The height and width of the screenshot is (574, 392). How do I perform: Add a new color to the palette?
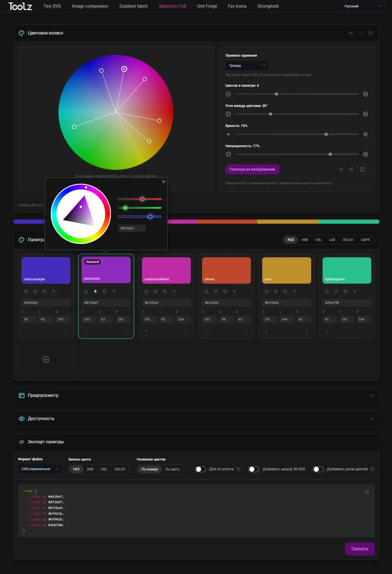click(46, 360)
